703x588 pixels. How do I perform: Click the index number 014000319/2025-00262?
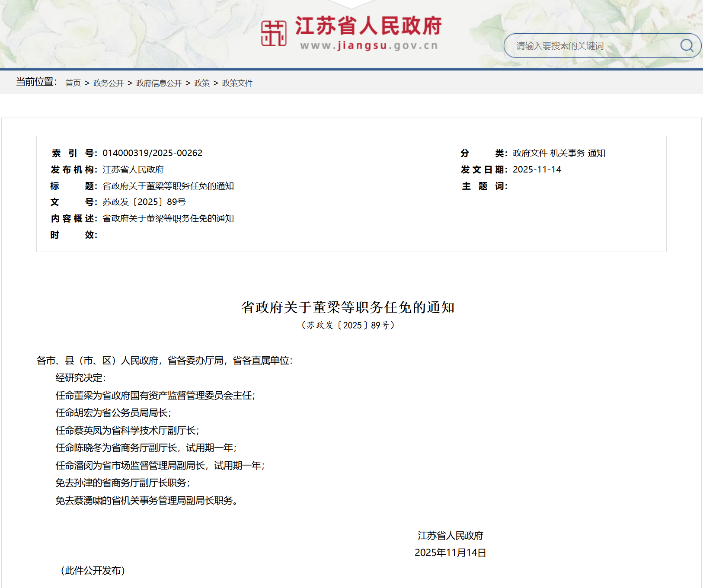coord(152,153)
